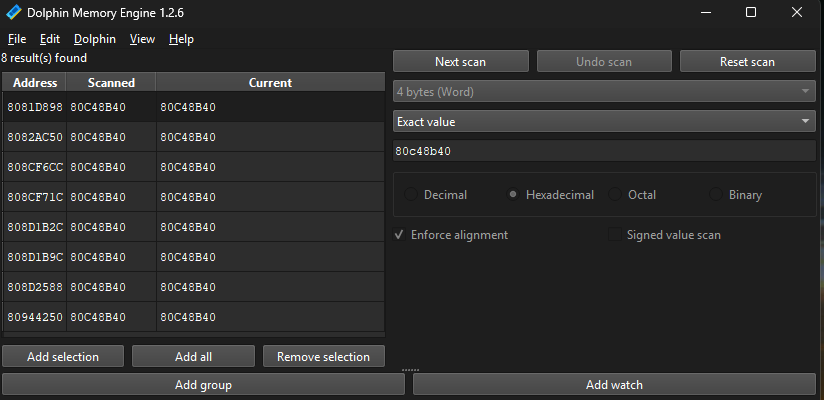Open the Exact value scan filter dropdown
This screenshot has height=400, width=824.
[604, 121]
